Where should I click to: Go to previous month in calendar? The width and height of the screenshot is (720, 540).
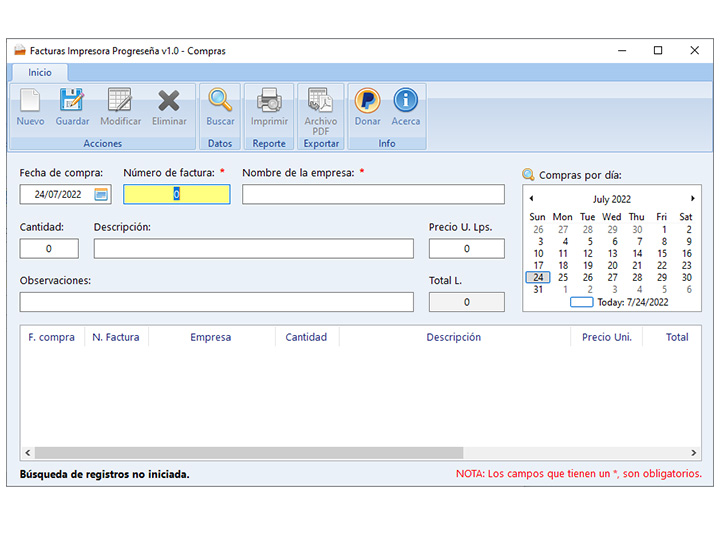(x=531, y=199)
